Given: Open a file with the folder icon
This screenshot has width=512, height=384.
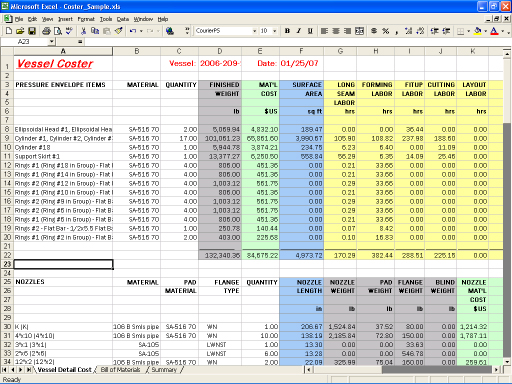Looking at the screenshot, I should click(x=20, y=31).
